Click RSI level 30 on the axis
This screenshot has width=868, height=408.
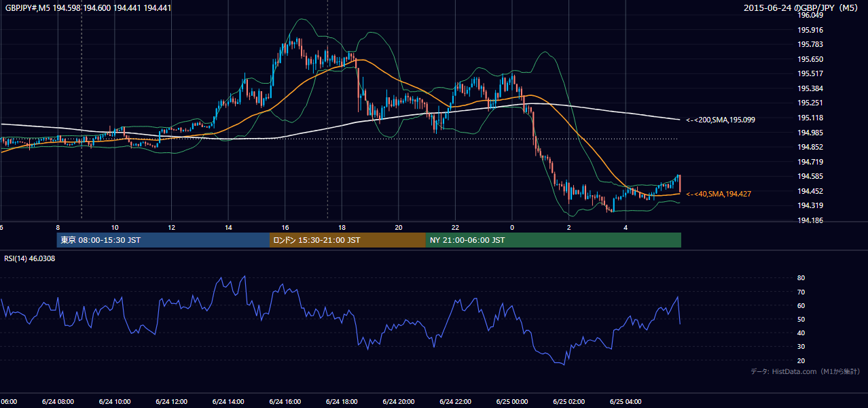[801, 347]
